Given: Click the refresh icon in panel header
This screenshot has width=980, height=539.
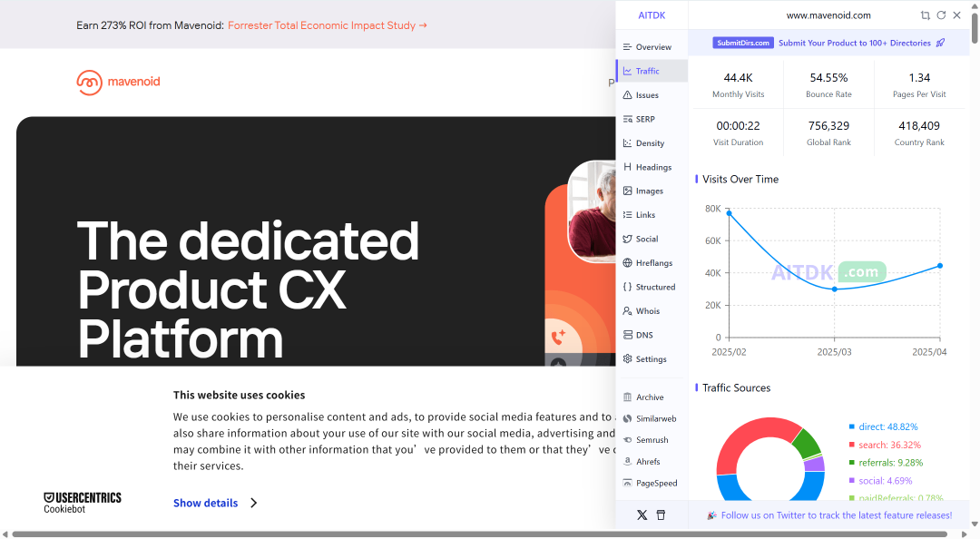Looking at the screenshot, I should (941, 15).
